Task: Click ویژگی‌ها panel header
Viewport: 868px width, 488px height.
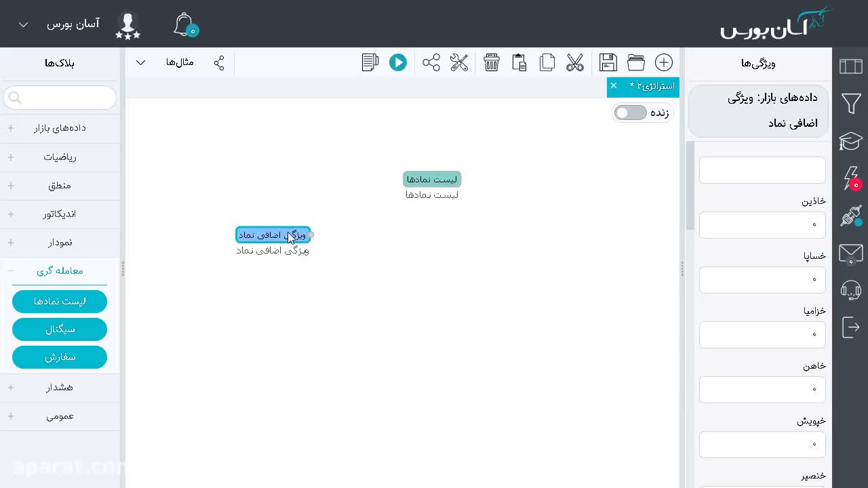Action: pos(758,63)
